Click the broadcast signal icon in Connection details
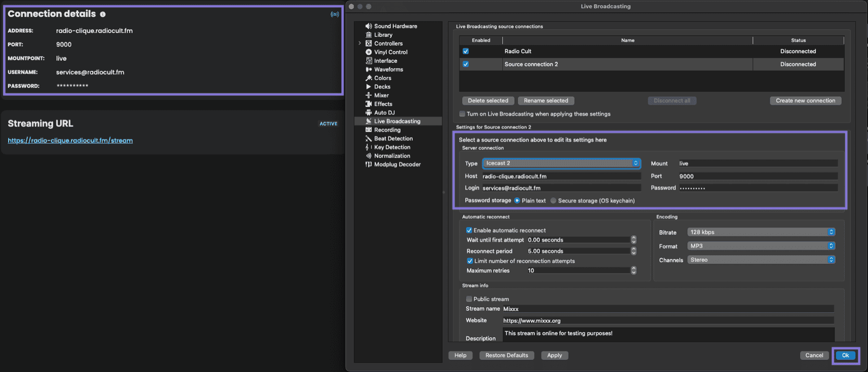This screenshot has width=868, height=372. pyautogui.click(x=335, y=14)
